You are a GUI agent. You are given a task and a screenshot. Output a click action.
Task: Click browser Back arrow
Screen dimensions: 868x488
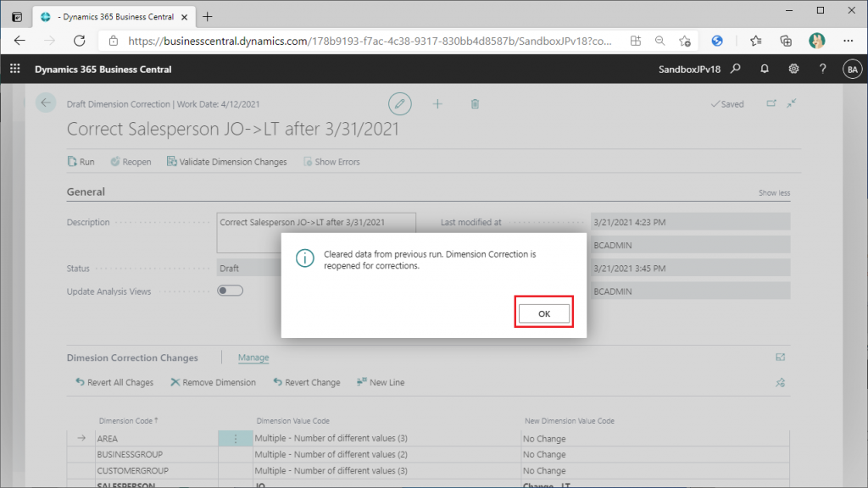click(20, 41)
